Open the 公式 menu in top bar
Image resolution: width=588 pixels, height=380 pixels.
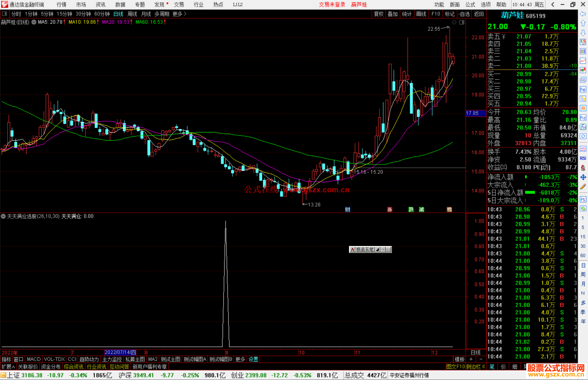[470, 4]
